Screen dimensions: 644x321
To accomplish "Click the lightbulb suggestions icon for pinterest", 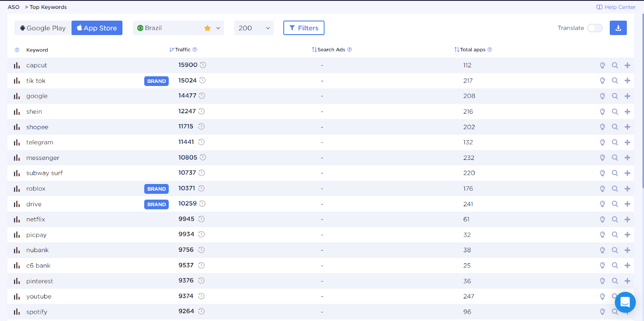I will click(x=602, y=281).
